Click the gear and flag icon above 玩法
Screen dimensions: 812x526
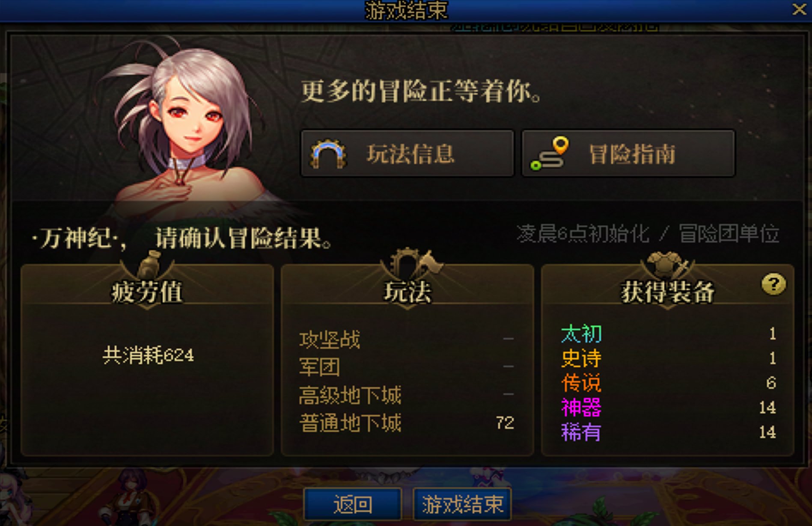[410, 264]
